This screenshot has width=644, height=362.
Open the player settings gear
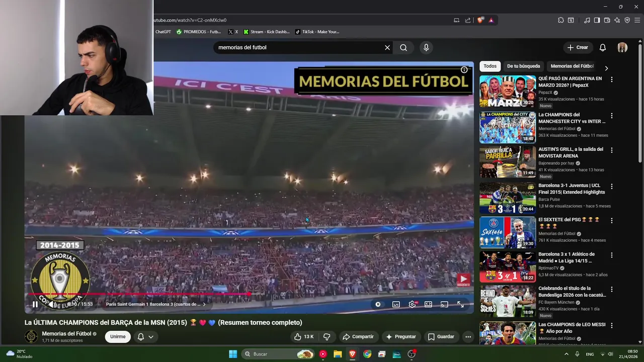pos(412,304)
